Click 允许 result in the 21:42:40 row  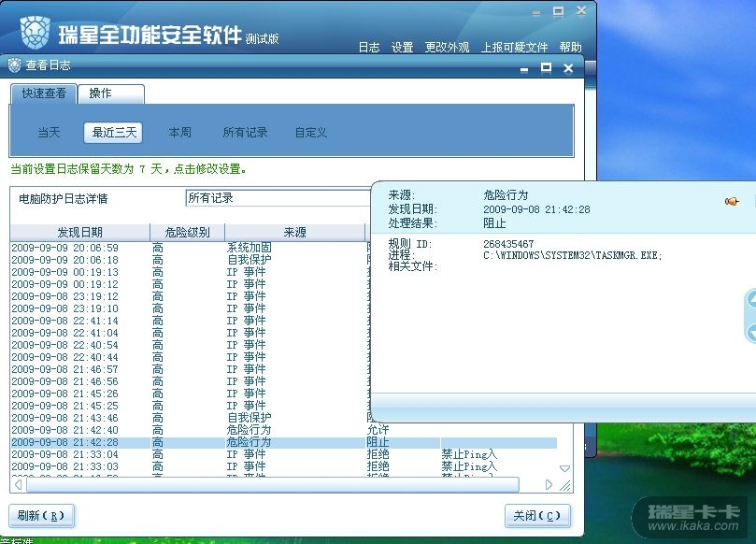pyautogui.click(x=378, y=430)
